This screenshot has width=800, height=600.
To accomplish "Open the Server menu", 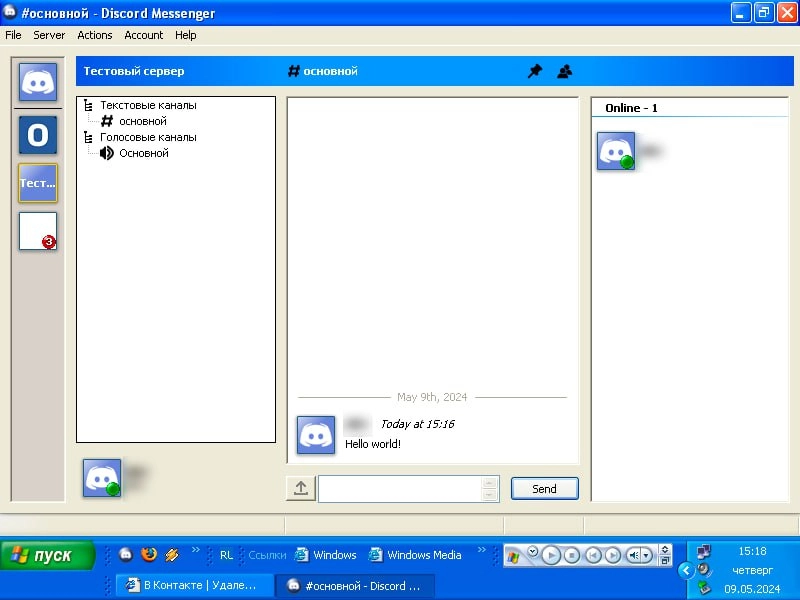I will [49, 35].
